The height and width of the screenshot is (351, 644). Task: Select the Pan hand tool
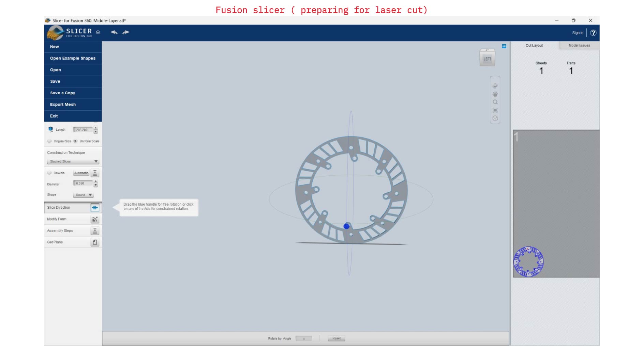click(x=495, y=94)
